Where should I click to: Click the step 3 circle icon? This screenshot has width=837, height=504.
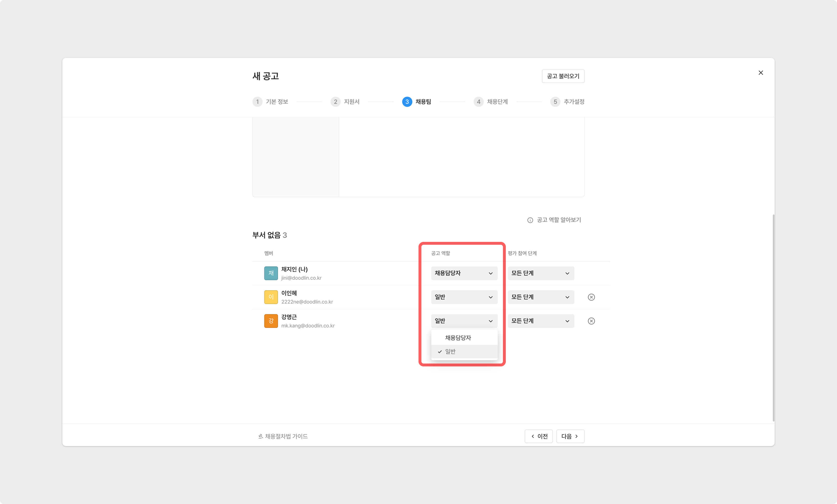pos(407,102)
